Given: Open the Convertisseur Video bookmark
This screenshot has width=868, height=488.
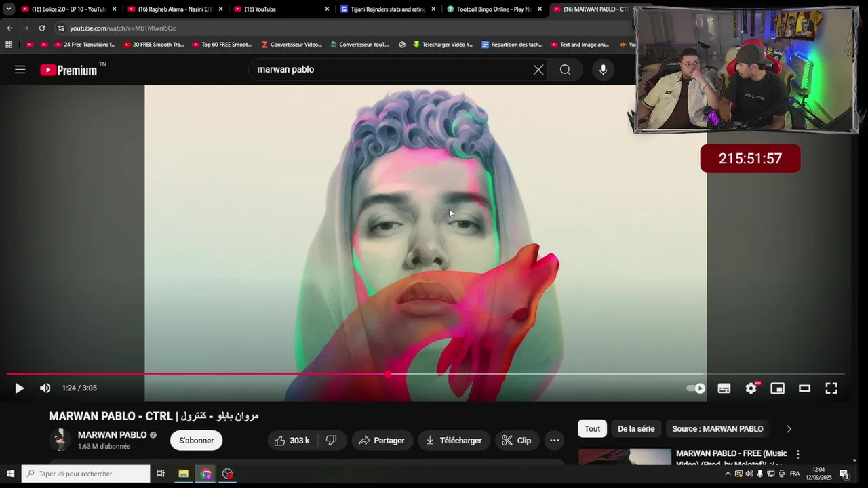Looking at the screenshot, I should coord(292,45).
